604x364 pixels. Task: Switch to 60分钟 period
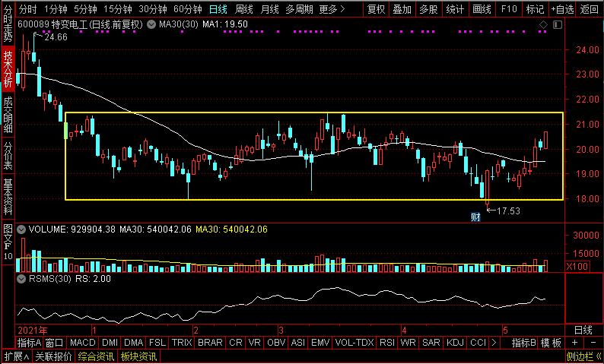point(188,9)
